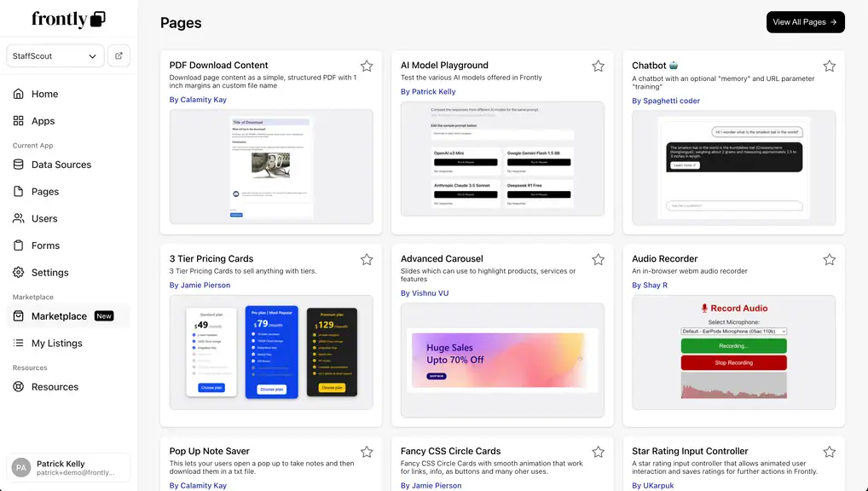Click the View All Pages button
Screen dimensions: 868x491
tap(805, 22)
